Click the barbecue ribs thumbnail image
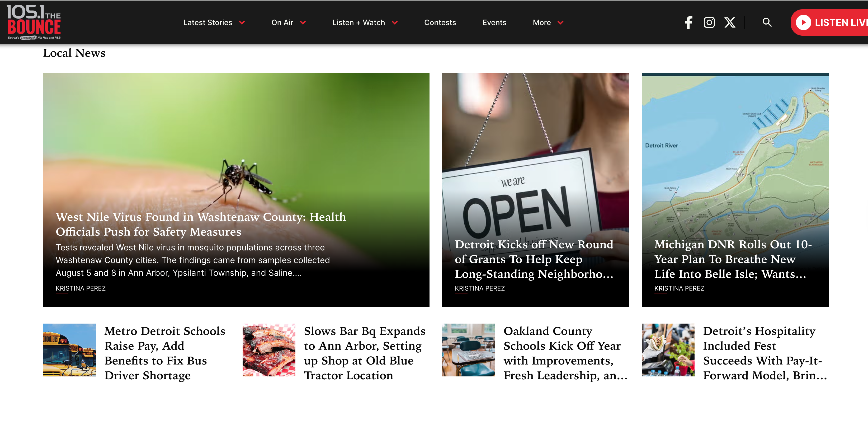This screenshot has width=868, height=448. pyautogui.click(x=269, y=350)
